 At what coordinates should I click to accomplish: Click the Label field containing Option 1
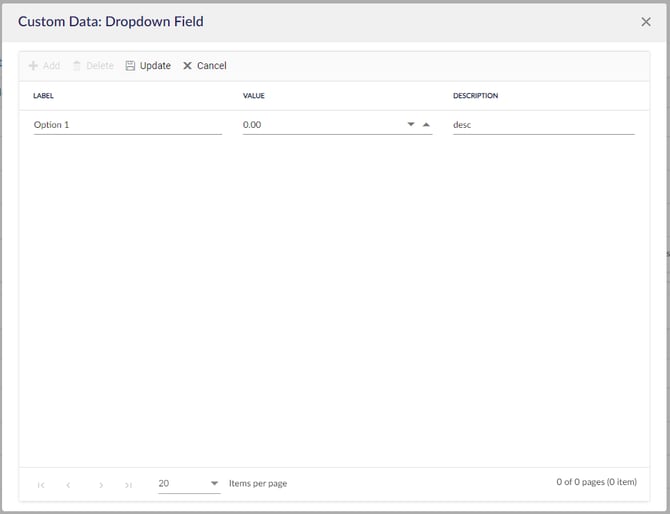(x=127, y=125)
